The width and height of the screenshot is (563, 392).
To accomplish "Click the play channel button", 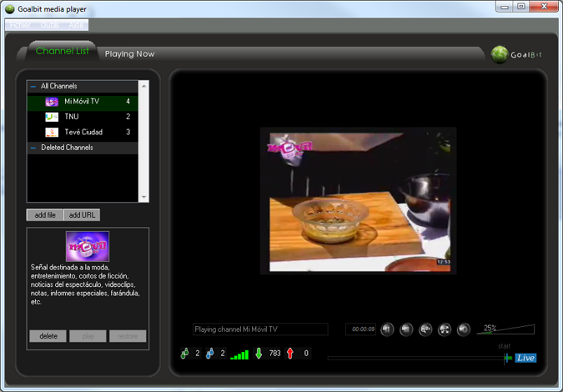I will pos(88,336).
